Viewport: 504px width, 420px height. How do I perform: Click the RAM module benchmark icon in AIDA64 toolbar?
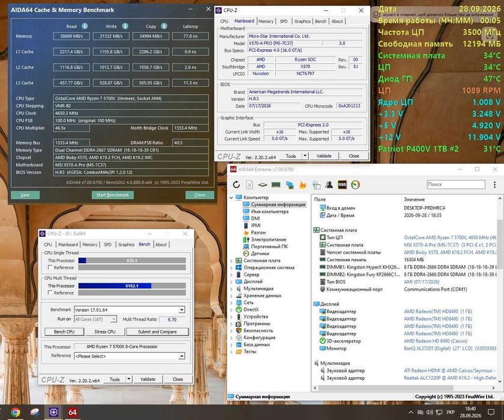click(276, 184)
